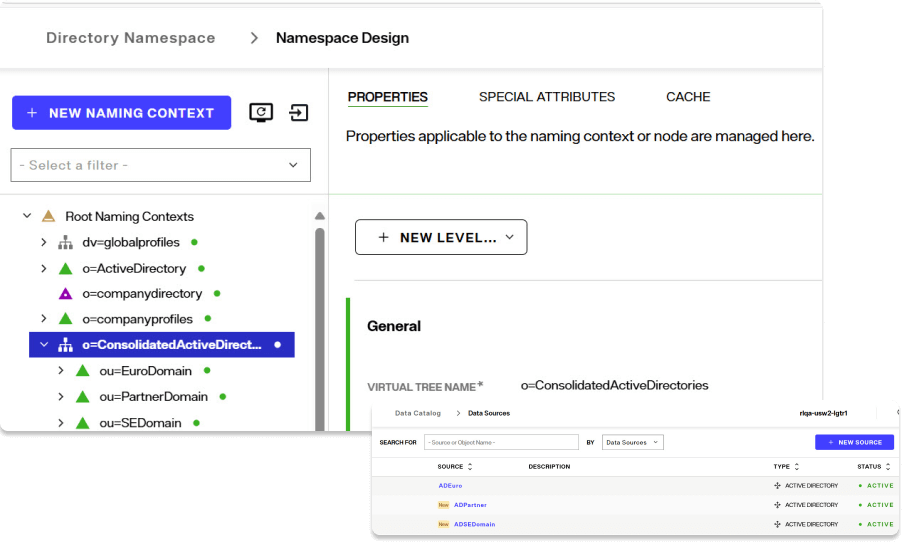Expand the o=ActiveDirectory node

coord(44,268)
